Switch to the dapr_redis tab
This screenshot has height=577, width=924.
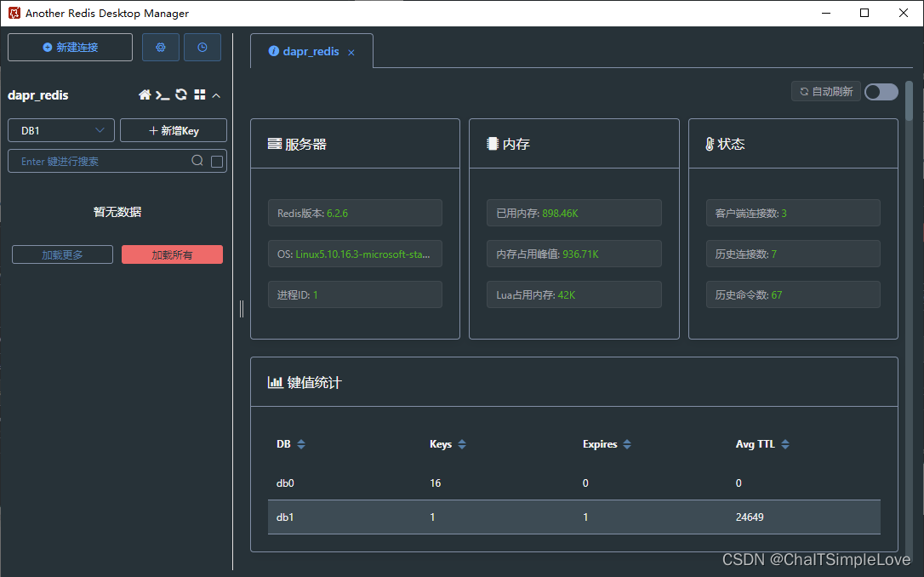pos(311,51)
